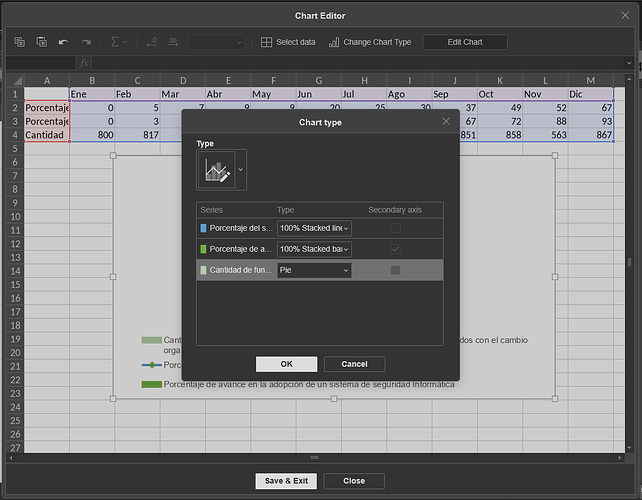
Task: Toggle secondary axis for Porcentaje del s... series
Action: (x=395, y=229)
